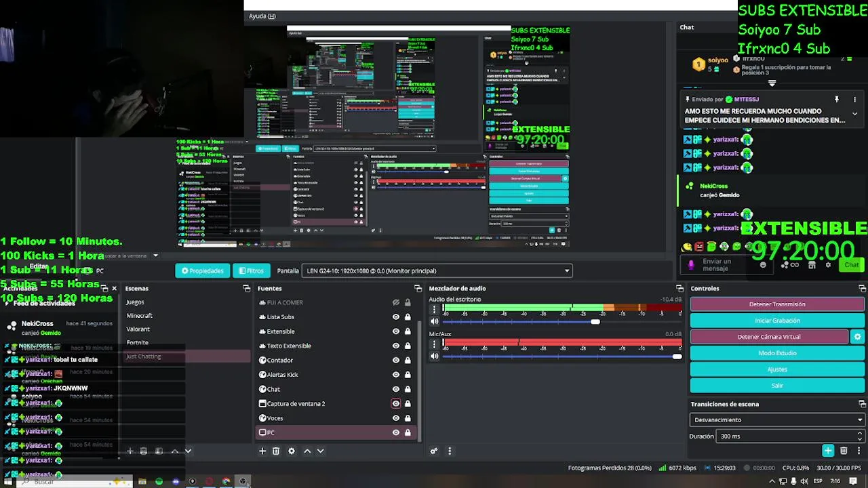Open Ajustes settings
This screenshot has width=868, height=488.
point(777,369)
